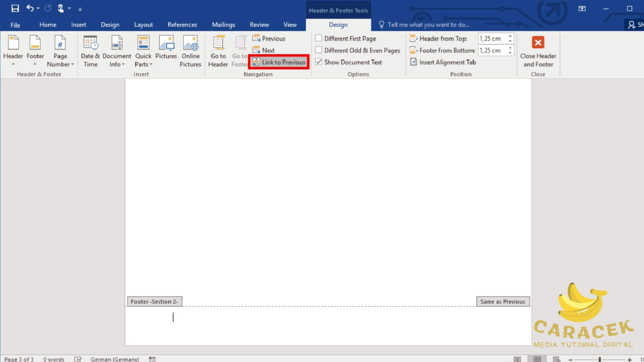Image resolution: width=644 pixels, height=362 pixels.
Task: Uncheck Show Document Text option
Action: click(318, 62)
